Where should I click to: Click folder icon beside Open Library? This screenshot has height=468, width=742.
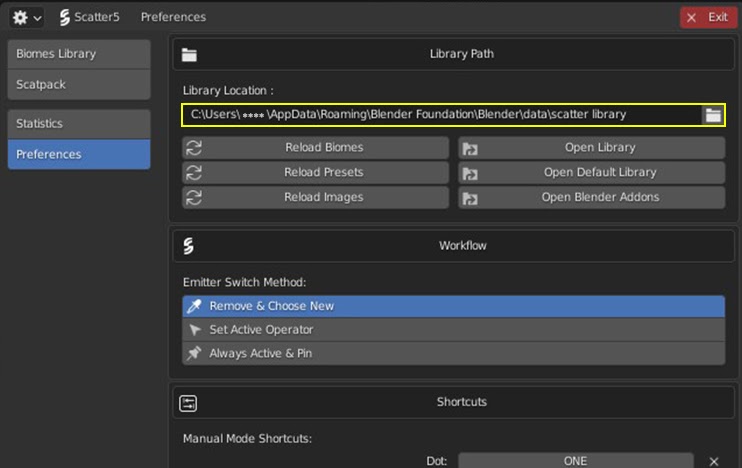pos(470,149)
